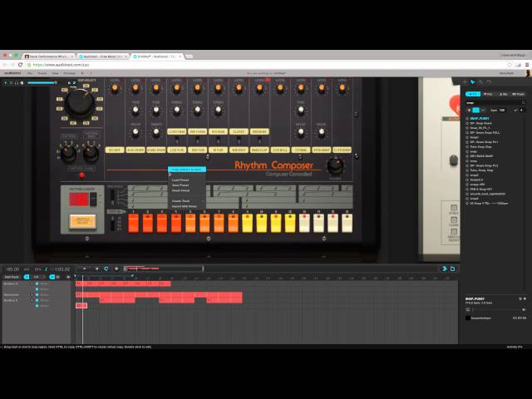Image resolution: width=532 pixels, height=399 pixels.
Task: Toggle orange step button 5
Action: pos(190,224)
